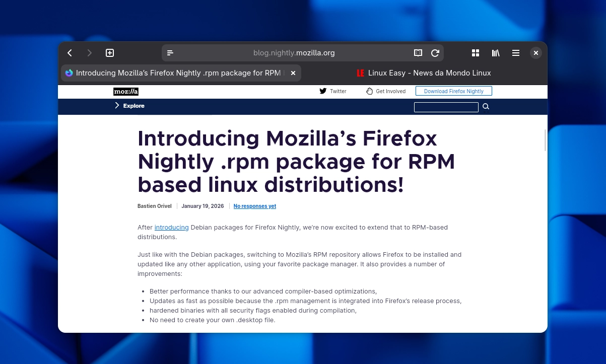Viewport: 606px width, 364px height.
Task: Reload the current page
Action: coord(435,53)
